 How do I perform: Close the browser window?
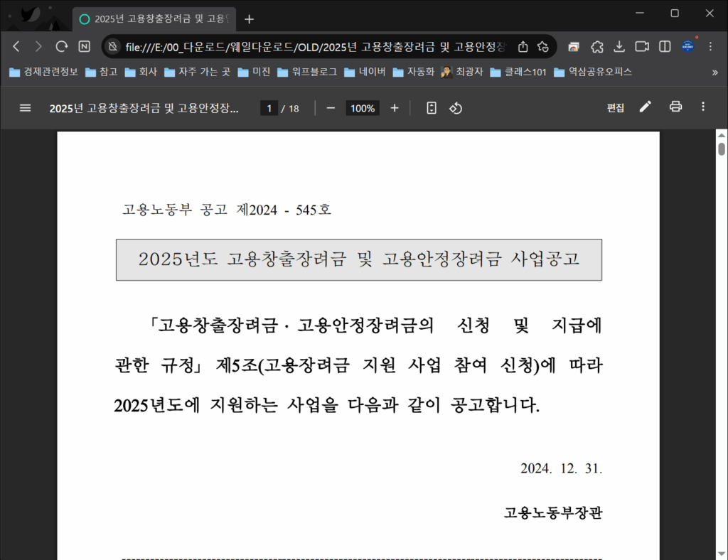click(x=710, y=13)
